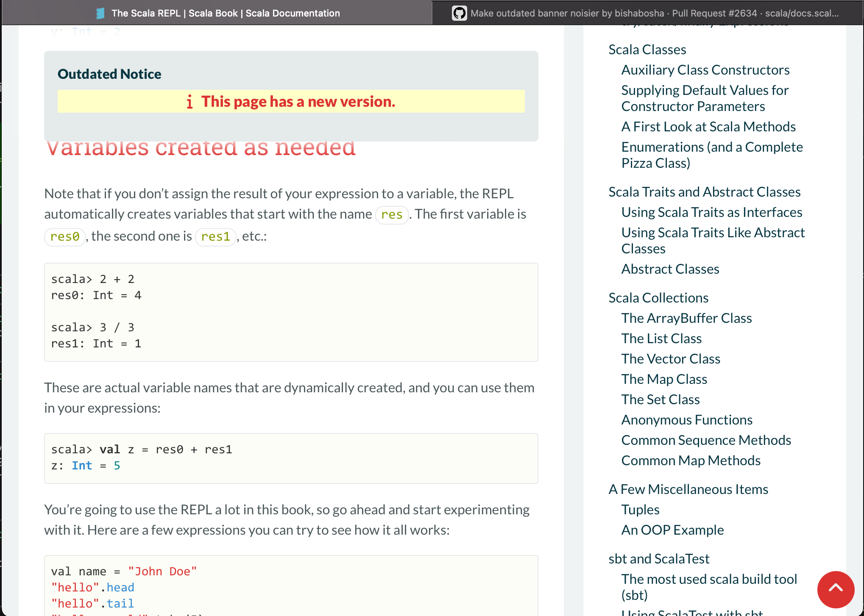Click the GitHub icon in the pull request tab
Image resolution: width=864 pixels, height=616 pixels.
point(460,13)
